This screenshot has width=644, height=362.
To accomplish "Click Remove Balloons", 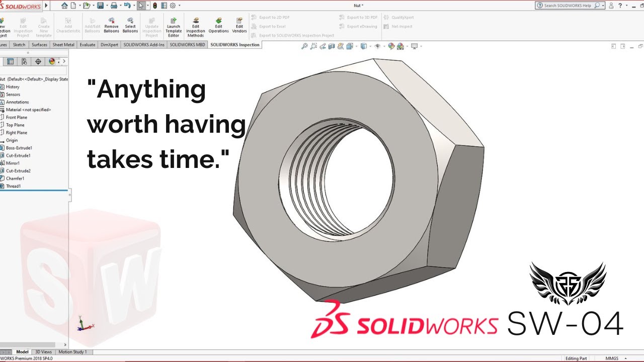I will [111, 24].
